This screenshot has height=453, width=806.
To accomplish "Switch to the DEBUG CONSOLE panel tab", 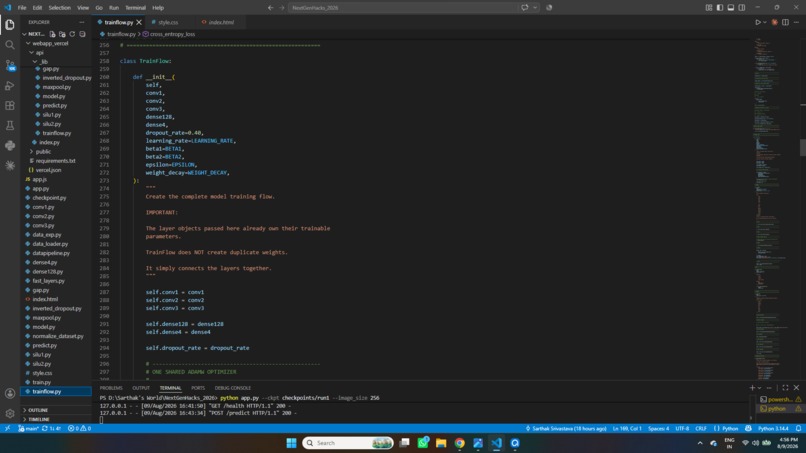I will (232, 388).
